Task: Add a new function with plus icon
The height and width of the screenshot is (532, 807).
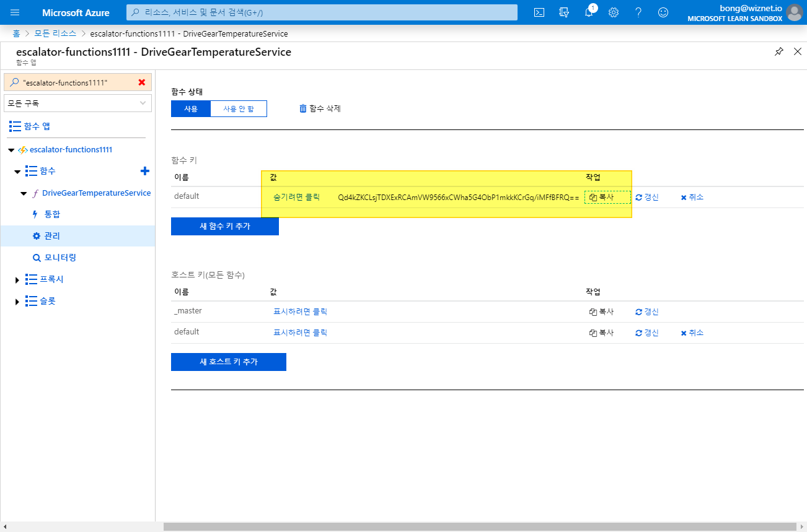Action: [145, 171]
